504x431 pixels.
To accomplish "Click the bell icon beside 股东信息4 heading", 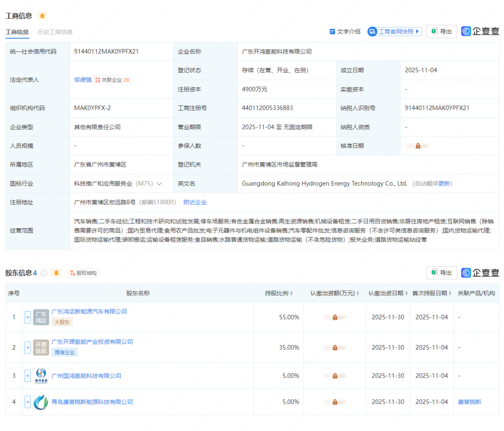I will [56, 272].
